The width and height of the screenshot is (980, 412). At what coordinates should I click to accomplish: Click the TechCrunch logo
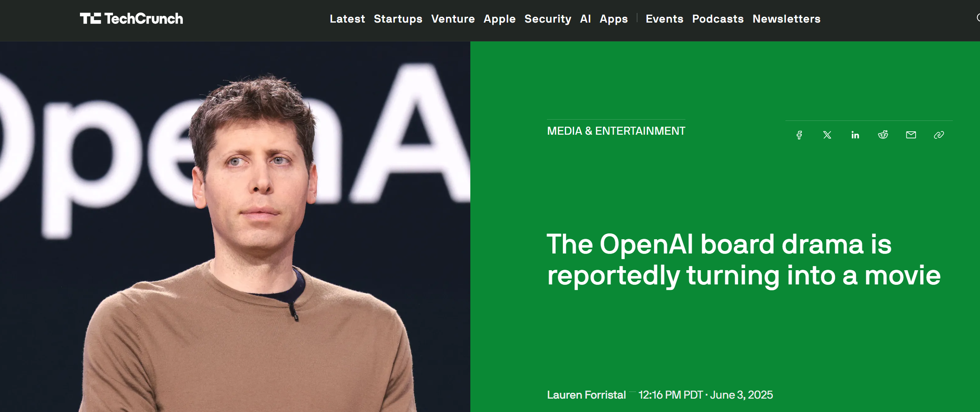[x=131, y=19]
